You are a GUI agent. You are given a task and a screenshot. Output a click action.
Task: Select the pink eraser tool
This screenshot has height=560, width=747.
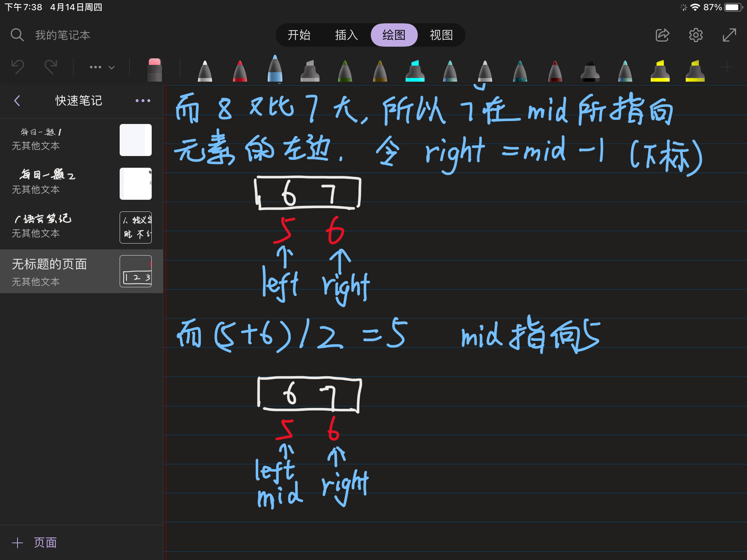(x=154, y=69)
